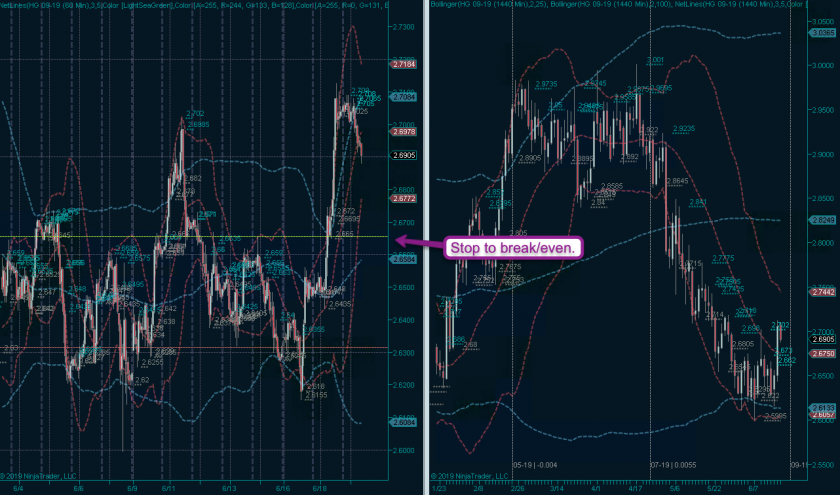The height and width of the screenshot is (495, 840).
Task: Click the 2.8500 axis label in right chart
Action: pos(823,199)
